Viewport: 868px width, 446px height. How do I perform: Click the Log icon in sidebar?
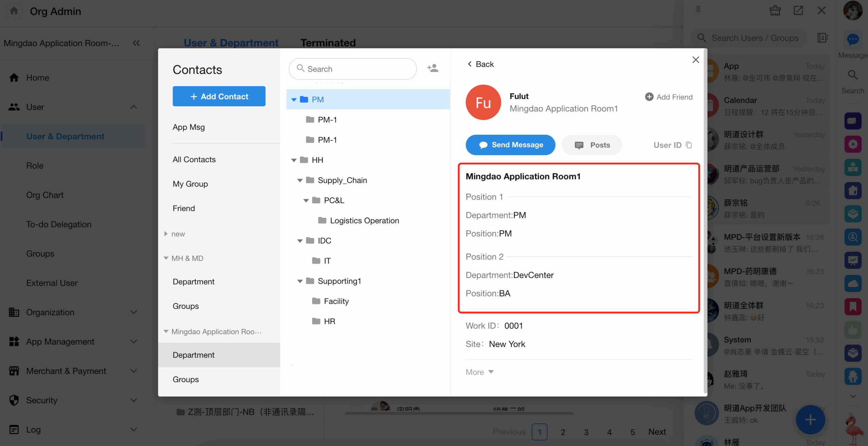tap(14, 430)
